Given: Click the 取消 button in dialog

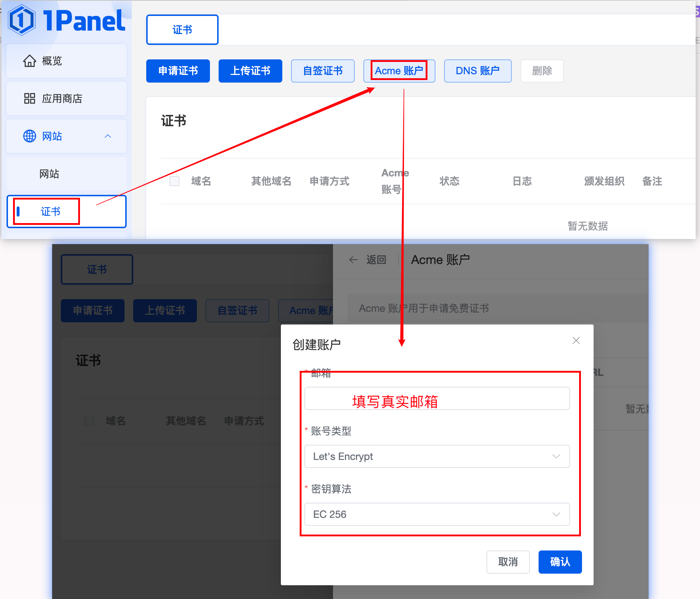Looking at the screenshot, I should point(508,562).
